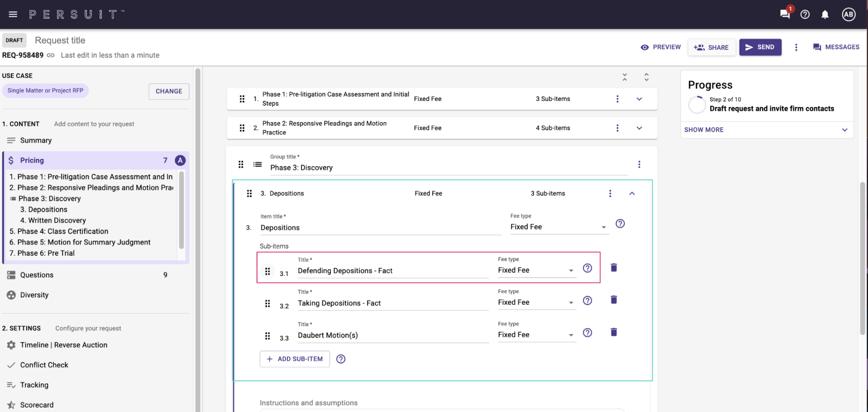Screen dimensions: 868x412
Task: Click fee type help icon for Depositions item
Action: coord(620,224)
